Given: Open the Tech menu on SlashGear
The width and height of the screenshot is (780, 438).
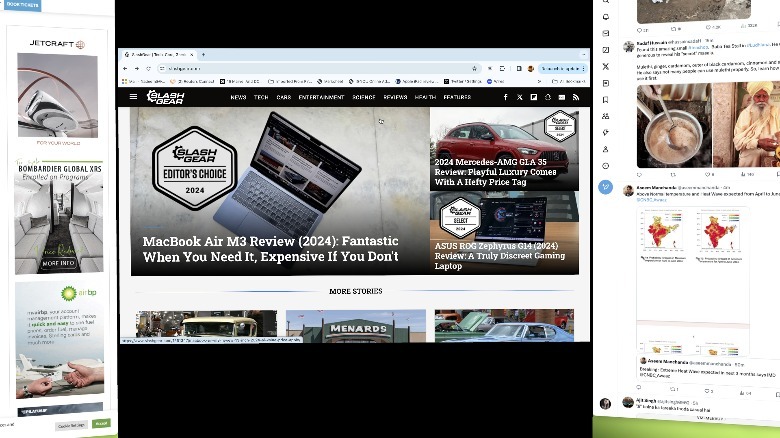Looking at the screenshot, I should pos(261,97).
